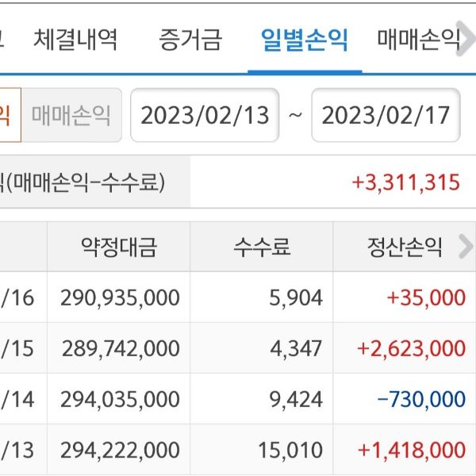Select the 일별손익 tab
Viewport: 476px width, 476px height.
point(305,40)
